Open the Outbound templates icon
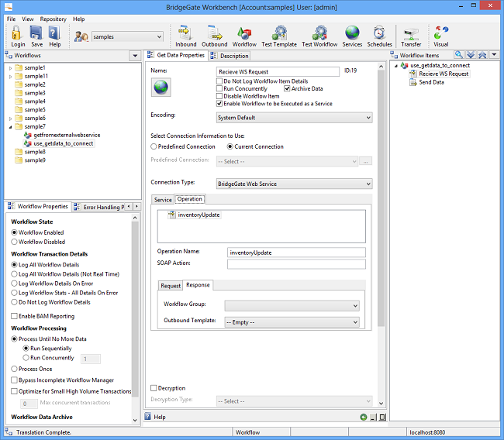The height and width of the screenshot is (440, 504). pos(215,36)
